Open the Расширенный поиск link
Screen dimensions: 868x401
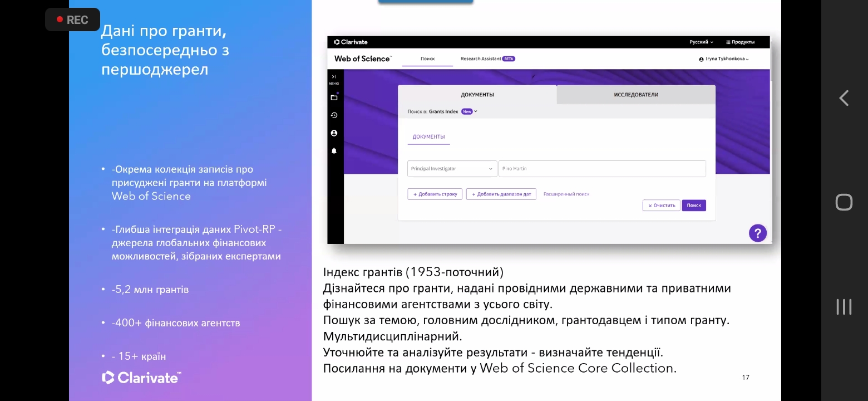coord(566,194)
